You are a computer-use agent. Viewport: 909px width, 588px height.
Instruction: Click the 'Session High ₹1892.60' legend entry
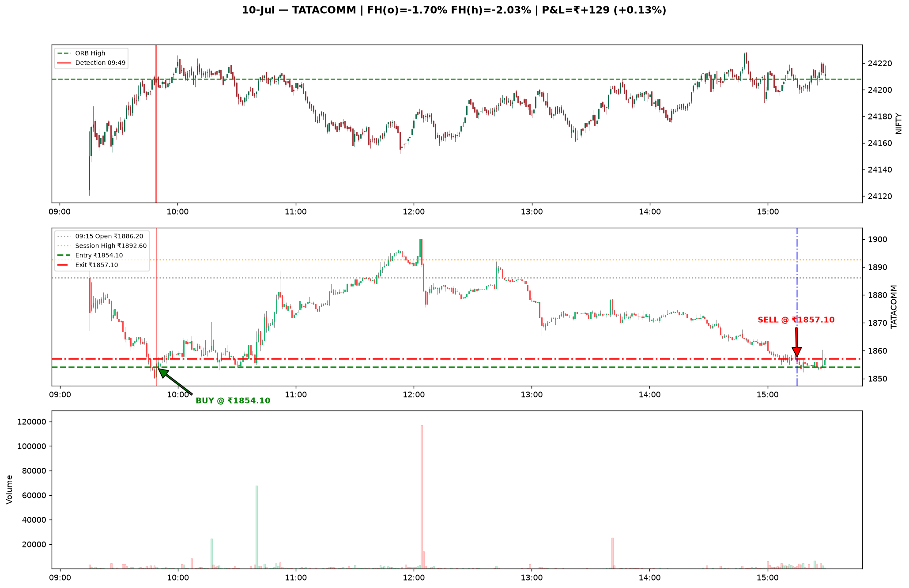pyautogui.click(x=102, y=246)
